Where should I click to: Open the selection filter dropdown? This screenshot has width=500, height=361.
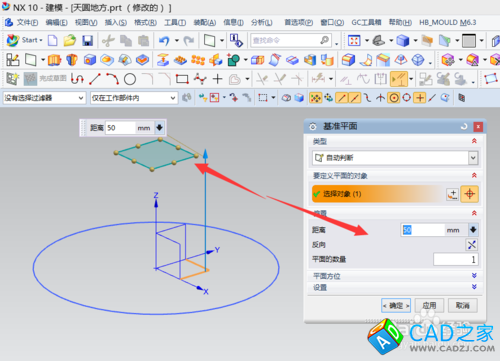44,98
